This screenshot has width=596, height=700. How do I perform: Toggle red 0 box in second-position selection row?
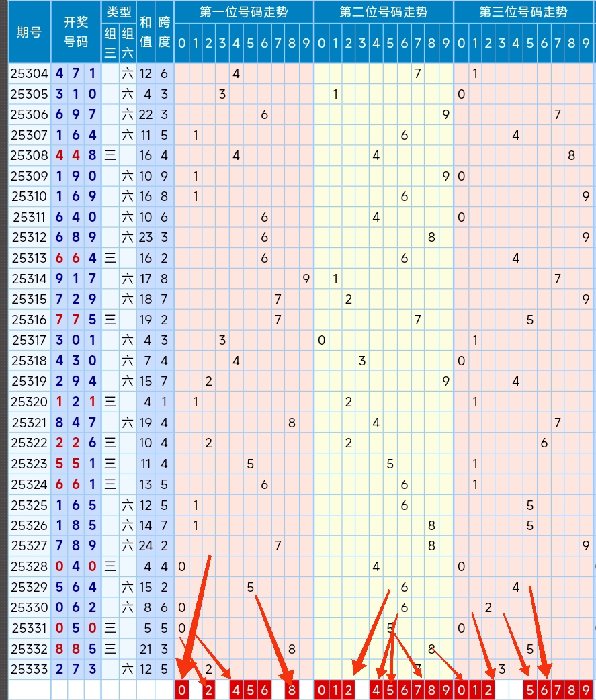pos(321,690)
